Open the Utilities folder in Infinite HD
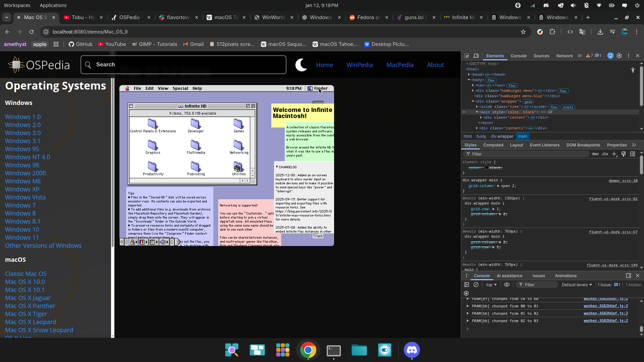The width and height of the screenshot is (644, 362). [x=238, y=167]
